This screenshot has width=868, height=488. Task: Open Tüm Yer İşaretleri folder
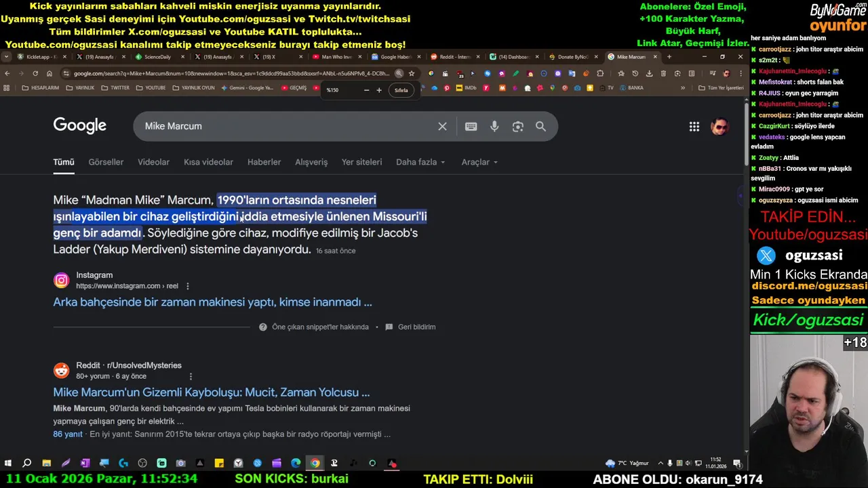click(721, 88)
